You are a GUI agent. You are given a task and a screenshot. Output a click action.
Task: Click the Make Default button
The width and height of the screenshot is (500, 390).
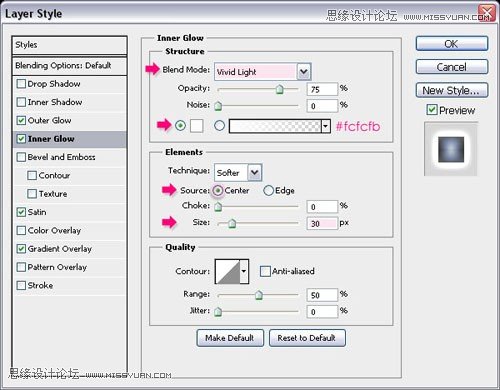pos(230,338)
